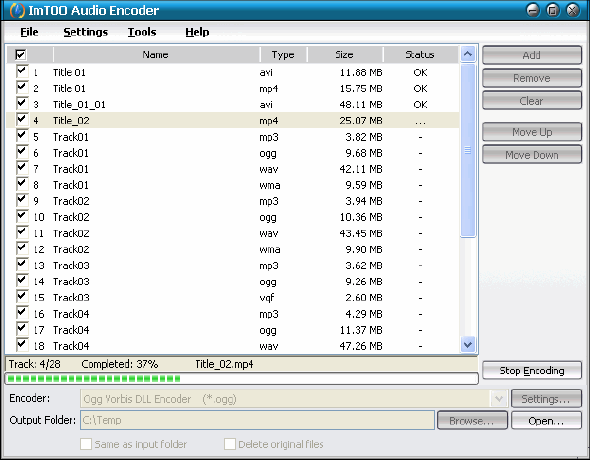Minimize the ImTOO Audio Encoder window
Image resolution: width=590 pixels, height=460 pixels.
pos(533,10)
